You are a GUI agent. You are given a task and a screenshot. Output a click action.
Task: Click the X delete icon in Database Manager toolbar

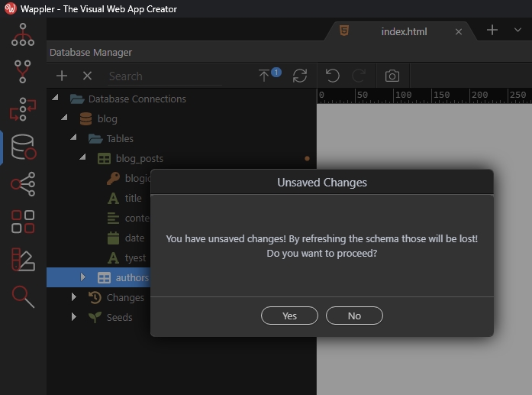(87, 76)
